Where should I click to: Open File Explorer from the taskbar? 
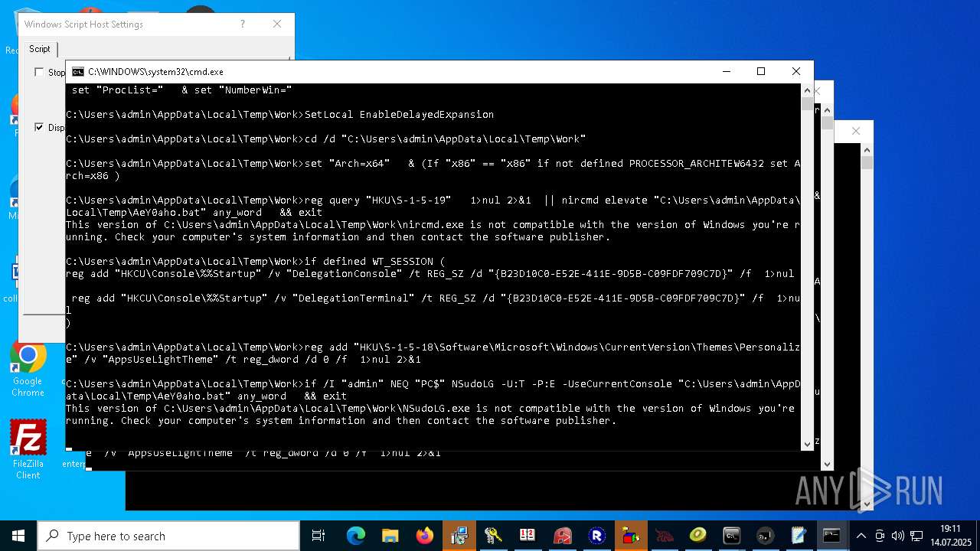tap(390, 536)
